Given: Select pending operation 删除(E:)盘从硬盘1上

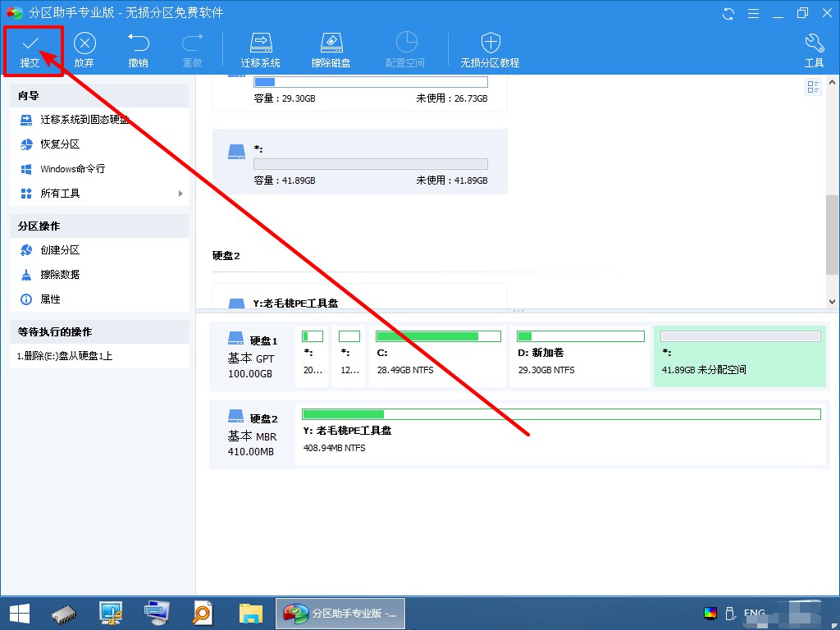Looking at the screenshot, I should coord(99,356).
